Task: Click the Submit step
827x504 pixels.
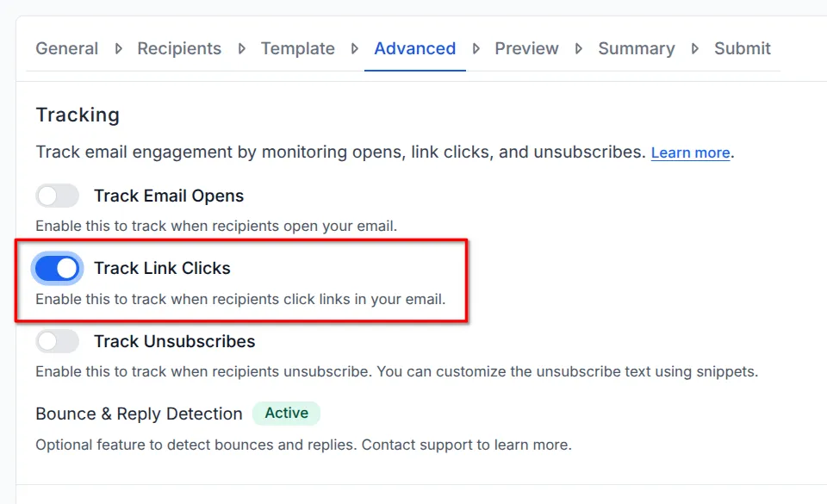Action: [742, 49]
